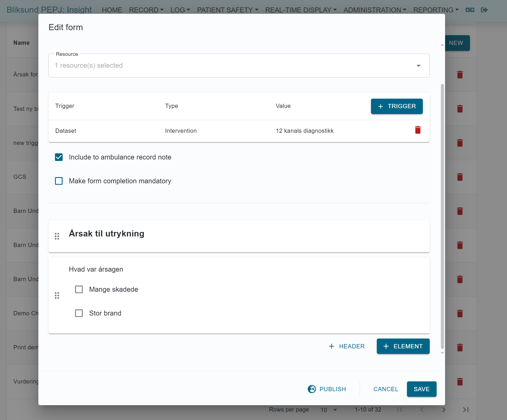507x420 pixels.
Task: Click the scrollbar down arrow in dialog
Action: point(442,353)
